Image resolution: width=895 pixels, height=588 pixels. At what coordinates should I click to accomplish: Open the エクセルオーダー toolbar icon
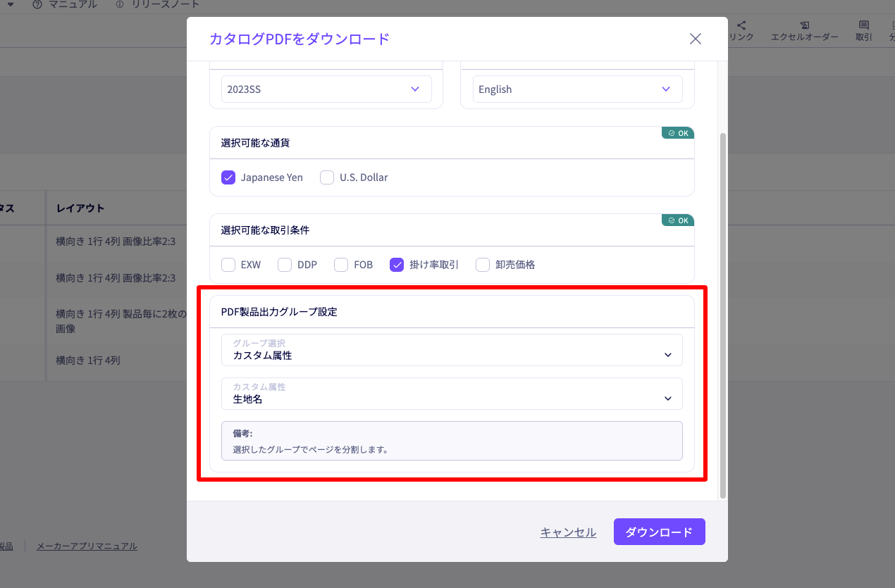[x=804, y=31]
